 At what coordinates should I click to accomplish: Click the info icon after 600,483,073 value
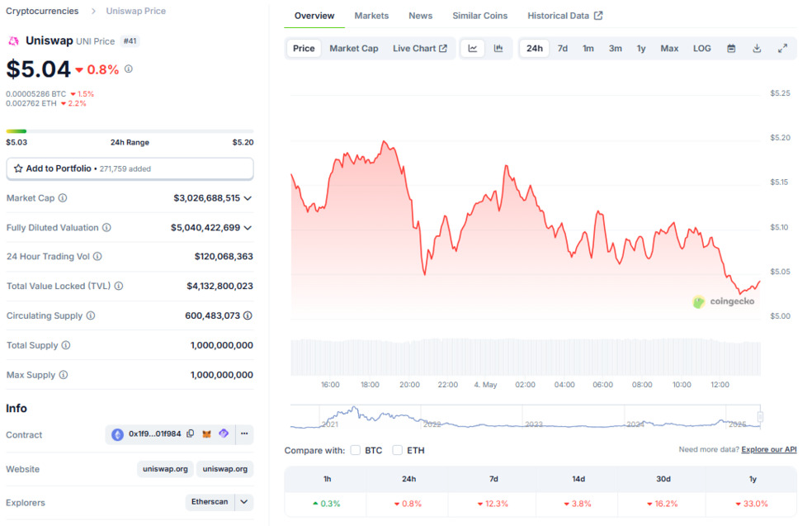248,315
